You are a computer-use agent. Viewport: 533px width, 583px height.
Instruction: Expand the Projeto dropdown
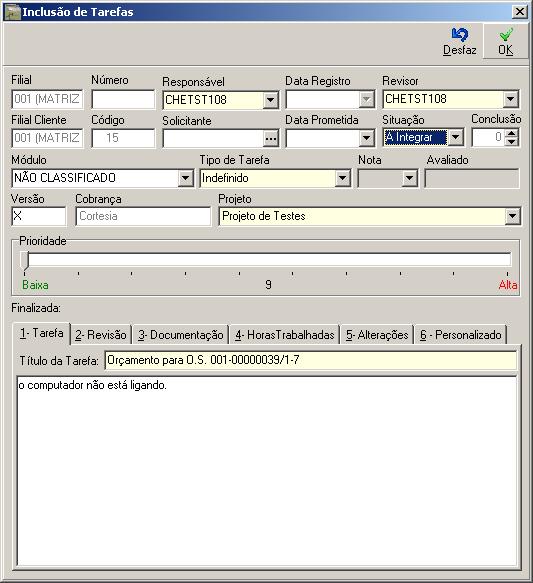[513, 216]
